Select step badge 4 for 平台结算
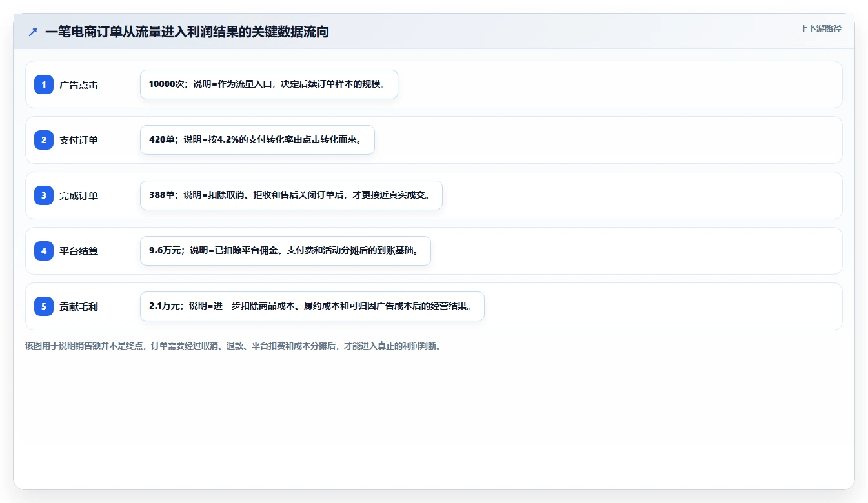 pos(44,251)
